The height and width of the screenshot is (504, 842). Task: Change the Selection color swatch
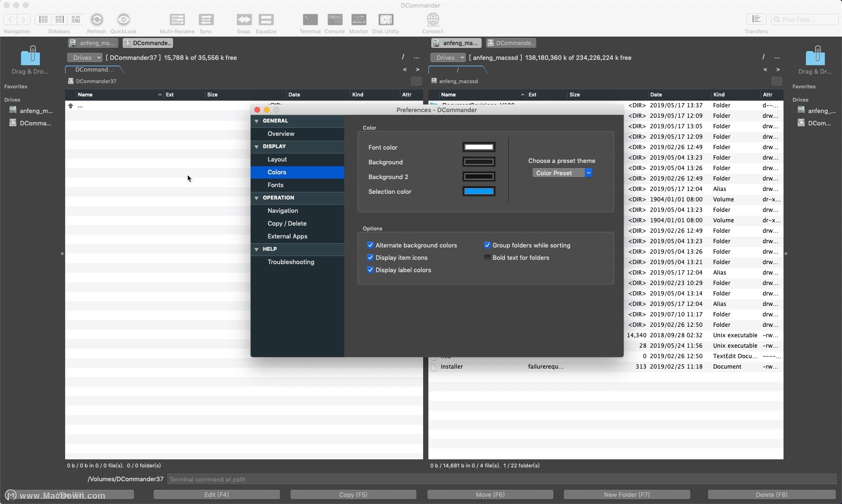pos(479,191)
